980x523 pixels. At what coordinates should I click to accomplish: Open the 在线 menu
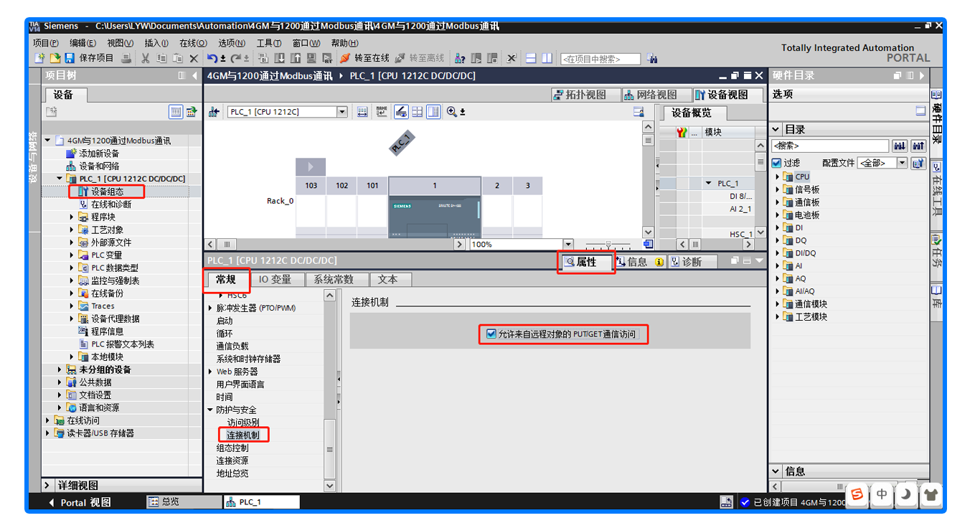pyautogui.click(x=193, y=43)
